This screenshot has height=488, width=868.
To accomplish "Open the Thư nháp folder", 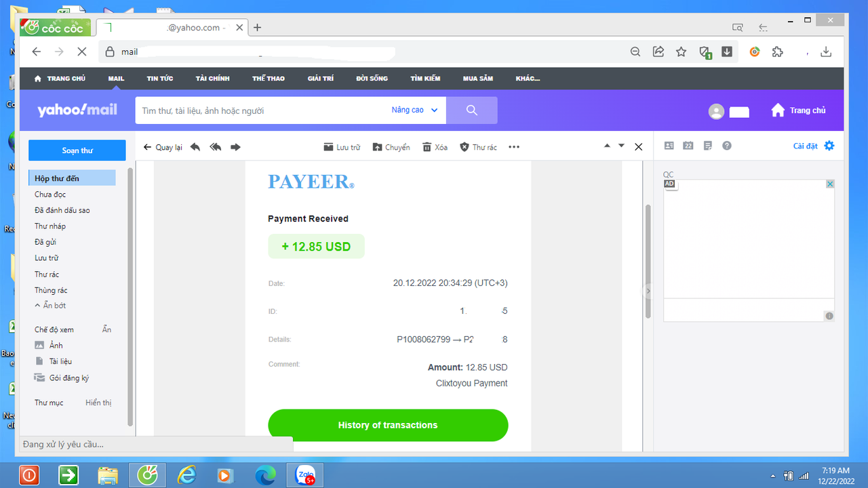I will tap(50, 226).
